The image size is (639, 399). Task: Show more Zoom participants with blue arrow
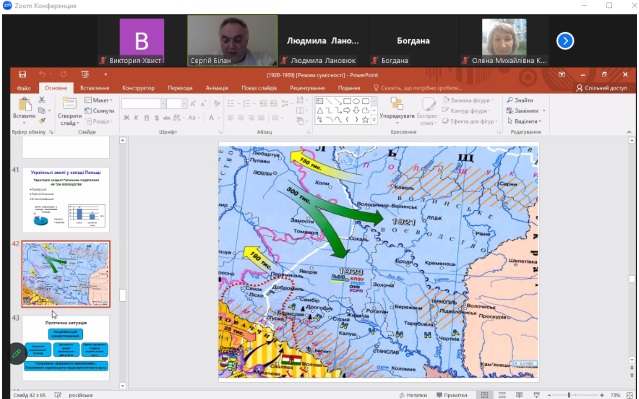[565, 41]
